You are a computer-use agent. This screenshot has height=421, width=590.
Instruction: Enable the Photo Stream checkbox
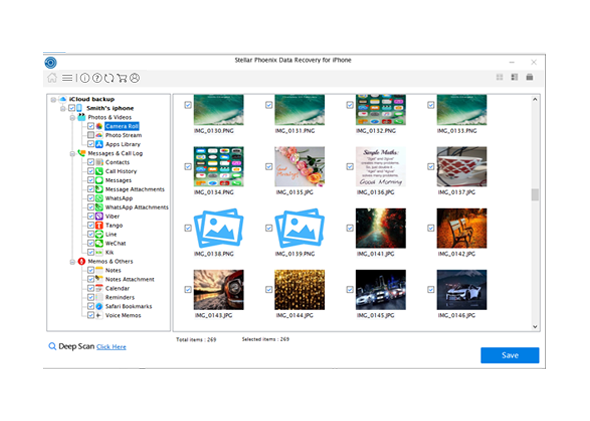pyautogui.click(x=91, y=135)
